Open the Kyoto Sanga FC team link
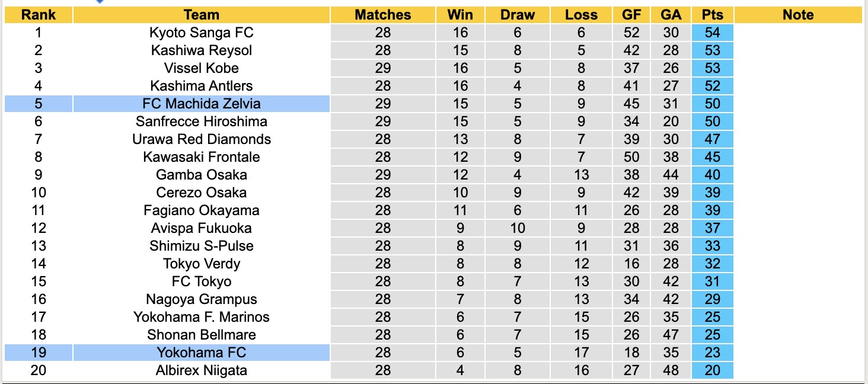The height and width of the screenshot is (384, 868). 202,33
